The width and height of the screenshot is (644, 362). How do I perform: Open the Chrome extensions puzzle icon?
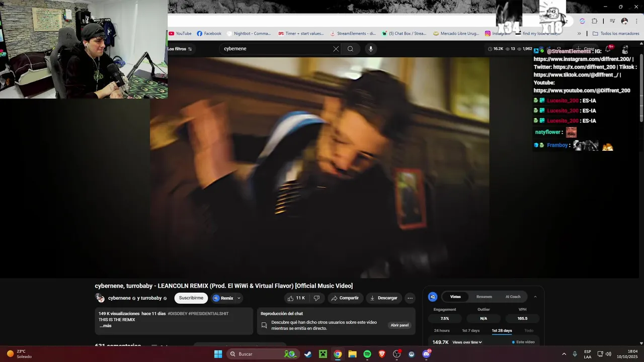(595, 21)
